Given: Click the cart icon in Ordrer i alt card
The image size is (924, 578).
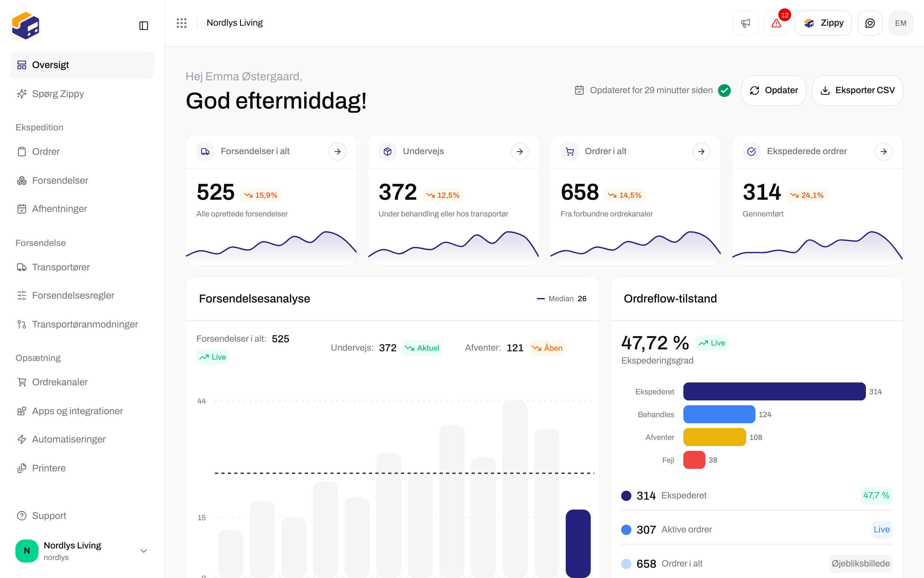Looking at the screenshot, I should tap(570, 151).
